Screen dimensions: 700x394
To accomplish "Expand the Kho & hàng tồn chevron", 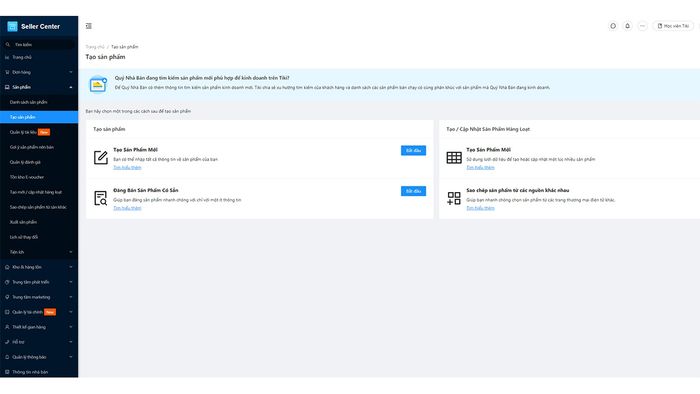I will point(71,267).
